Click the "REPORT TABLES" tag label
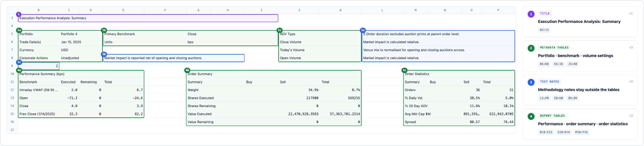644x146 pixels. click(x=553, y=116)
